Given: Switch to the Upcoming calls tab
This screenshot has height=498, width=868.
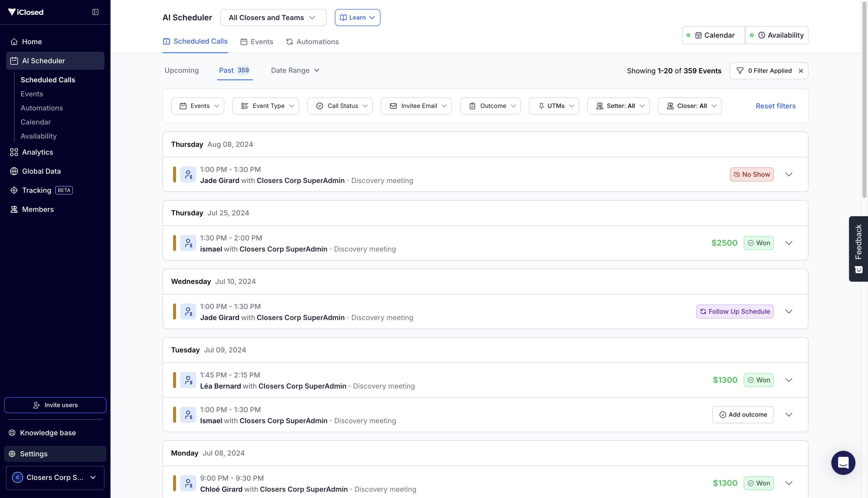Looking at the screenshot, I should point(181,71).
